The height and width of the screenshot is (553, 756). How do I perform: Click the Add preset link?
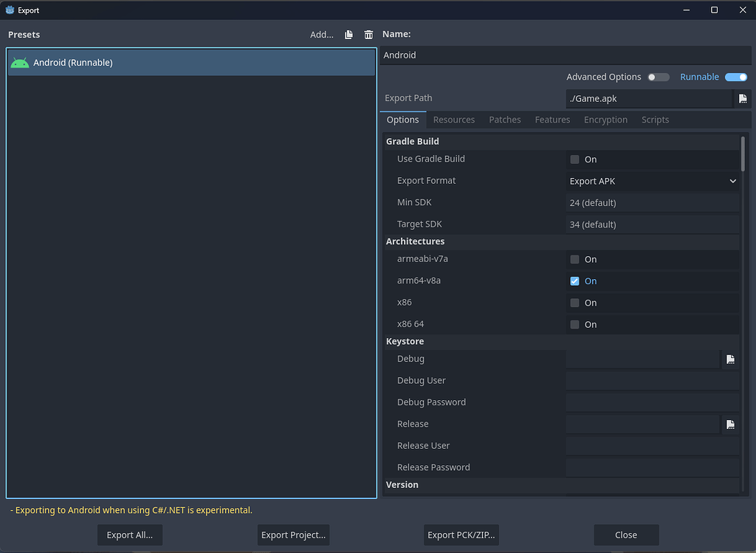pos(321,34)
